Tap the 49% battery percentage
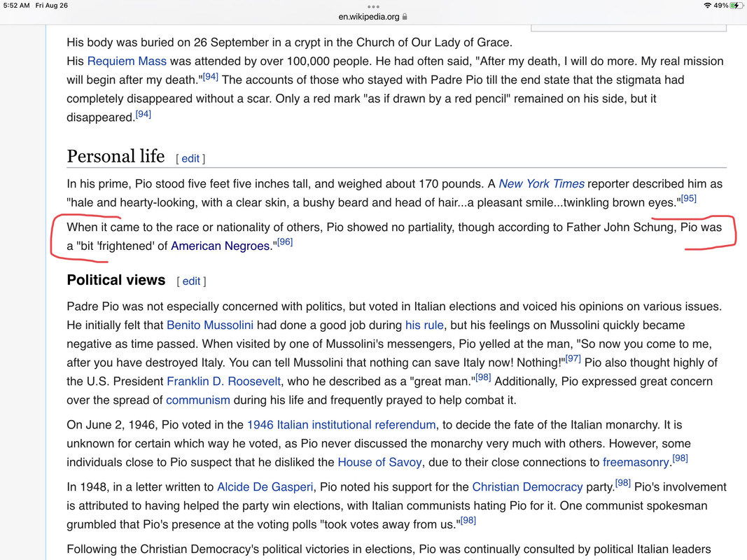Screen dimensions: 747x560 [x=721, y=5]
